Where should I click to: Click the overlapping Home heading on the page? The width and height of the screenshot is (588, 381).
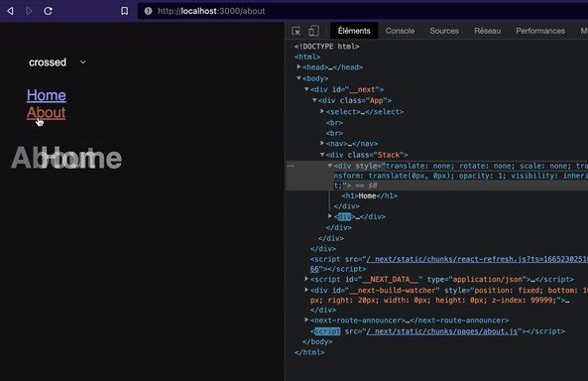[x=81, y=159]
